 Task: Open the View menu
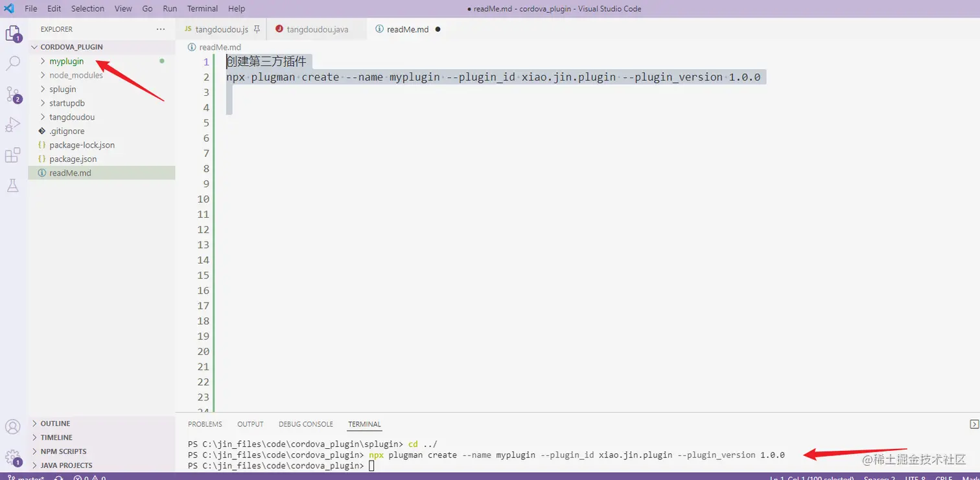123,8
